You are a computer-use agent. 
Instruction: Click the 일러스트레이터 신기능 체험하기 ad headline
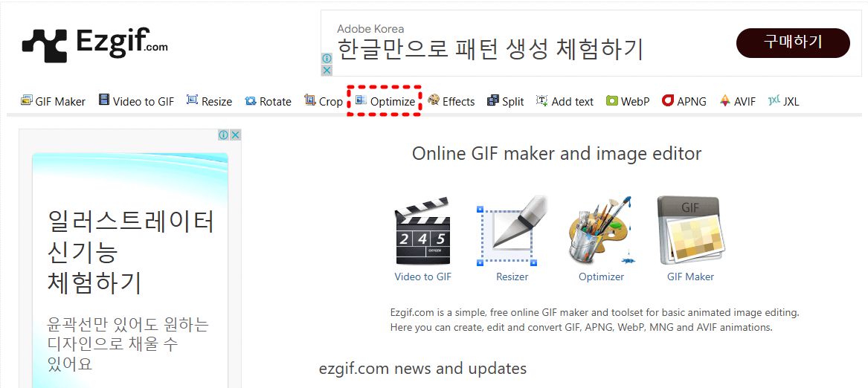coord(131,253)
